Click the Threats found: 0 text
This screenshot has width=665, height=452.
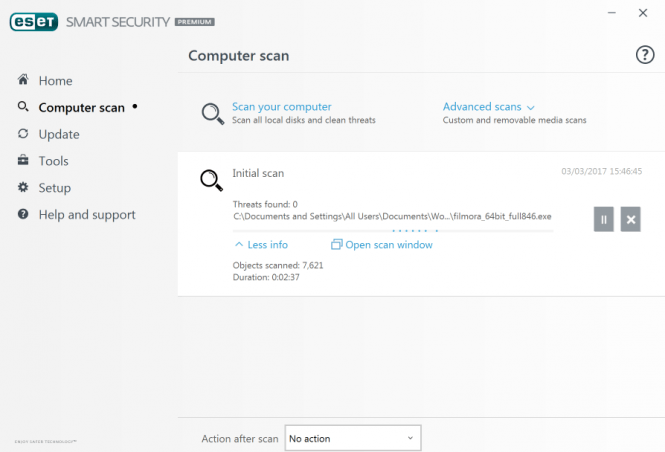point(265,204)
